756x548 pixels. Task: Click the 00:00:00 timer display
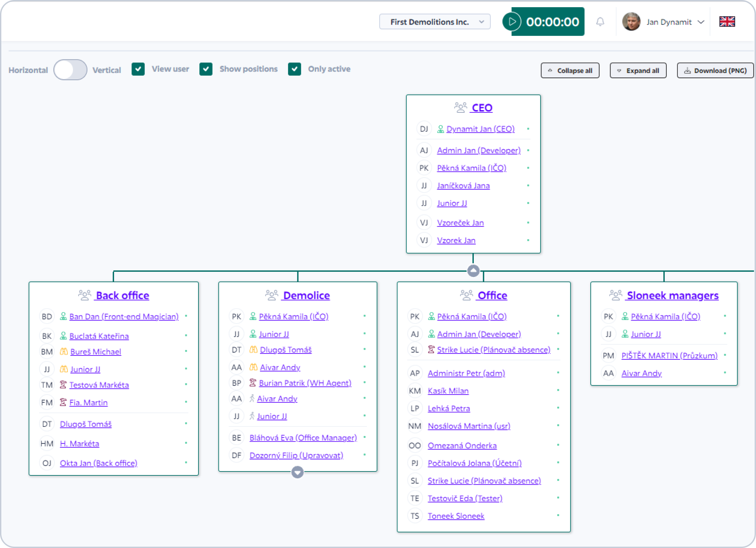[x=552, y=22]
